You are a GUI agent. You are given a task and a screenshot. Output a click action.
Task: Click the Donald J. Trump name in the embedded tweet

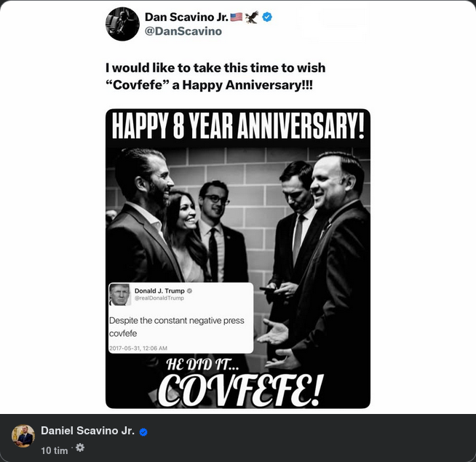pyautogui.click(x=159, y=290)
